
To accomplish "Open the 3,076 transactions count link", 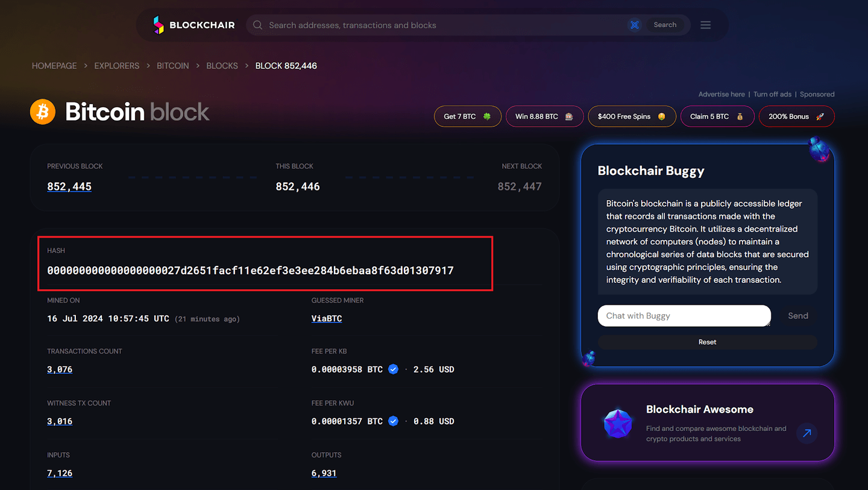I will click(x=59, y=369).
